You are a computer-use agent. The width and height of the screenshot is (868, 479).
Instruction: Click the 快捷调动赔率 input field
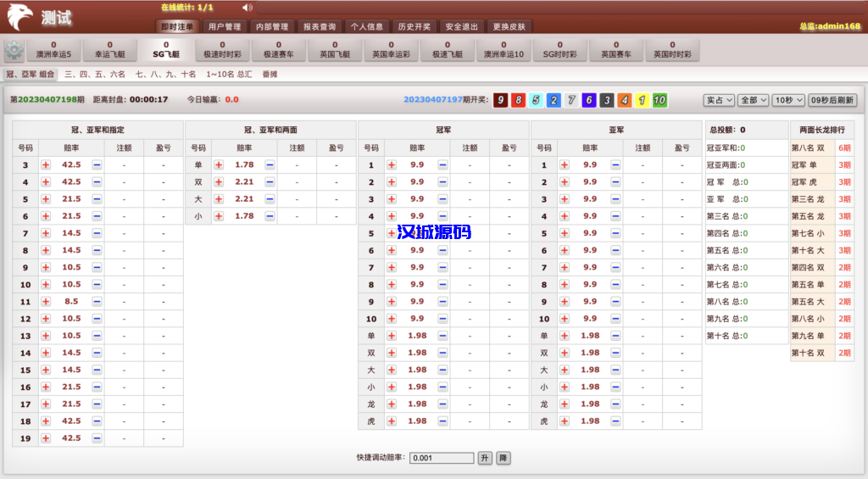tap(442, 458)
